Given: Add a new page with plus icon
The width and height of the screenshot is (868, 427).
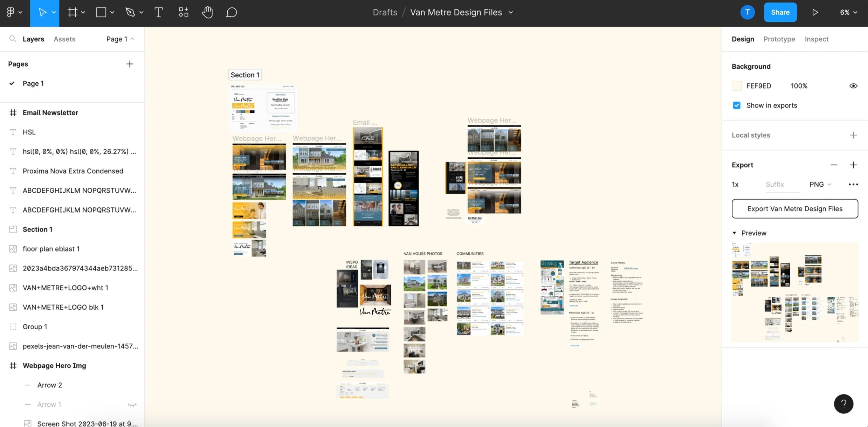Looking at the screenshot, I should pos(130,64).
